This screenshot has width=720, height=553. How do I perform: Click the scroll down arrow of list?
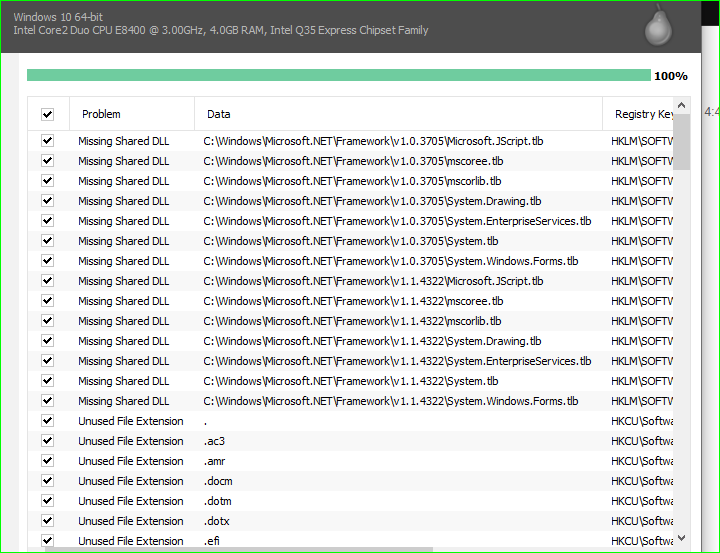(x=681, y=537)
